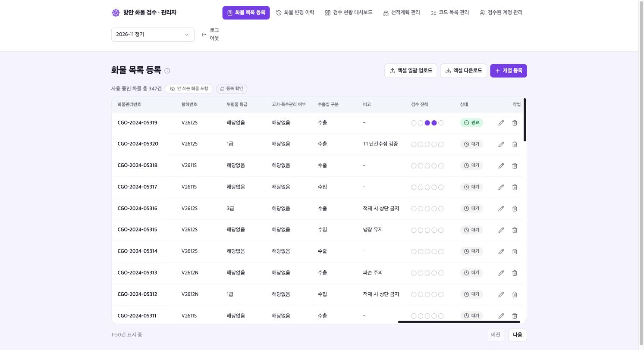Edit cargo CGO-2024-05317 with pencil icon
The width and height of the screenshot is (644, 350).
[x=501, y=187]
